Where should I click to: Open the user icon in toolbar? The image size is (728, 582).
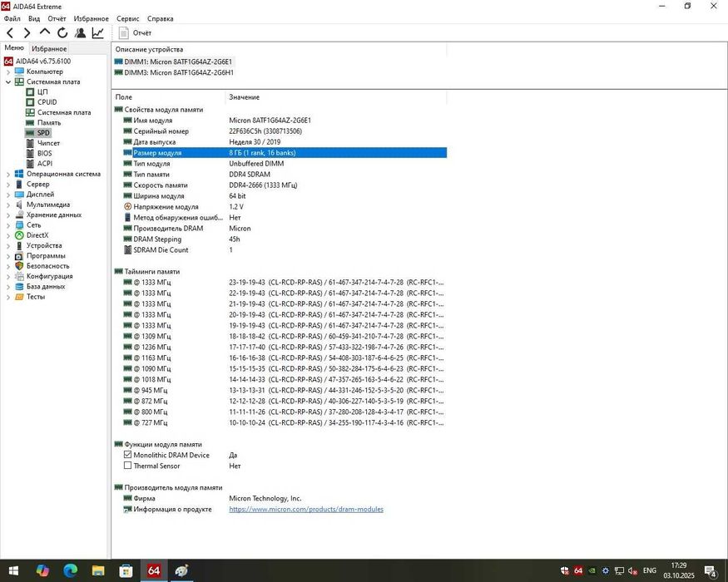[x=80, y=32]
